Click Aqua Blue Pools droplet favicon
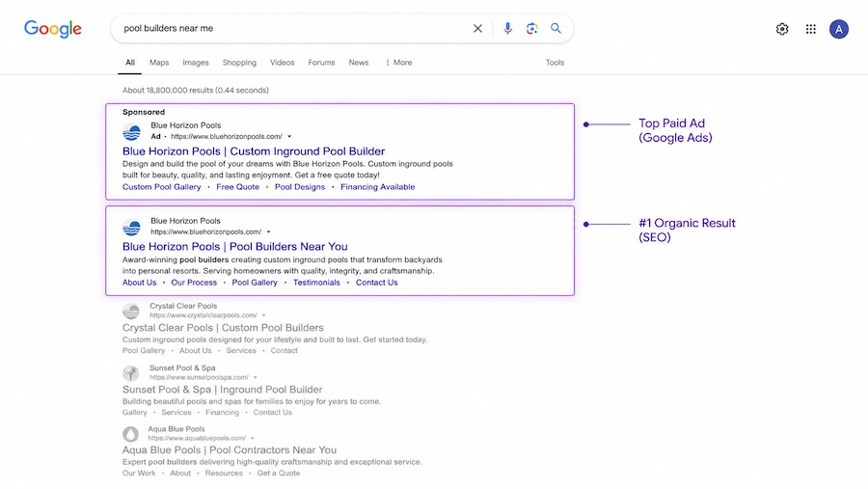The width and height of the screenshot is (868, 489). click(x=130, y=434)
